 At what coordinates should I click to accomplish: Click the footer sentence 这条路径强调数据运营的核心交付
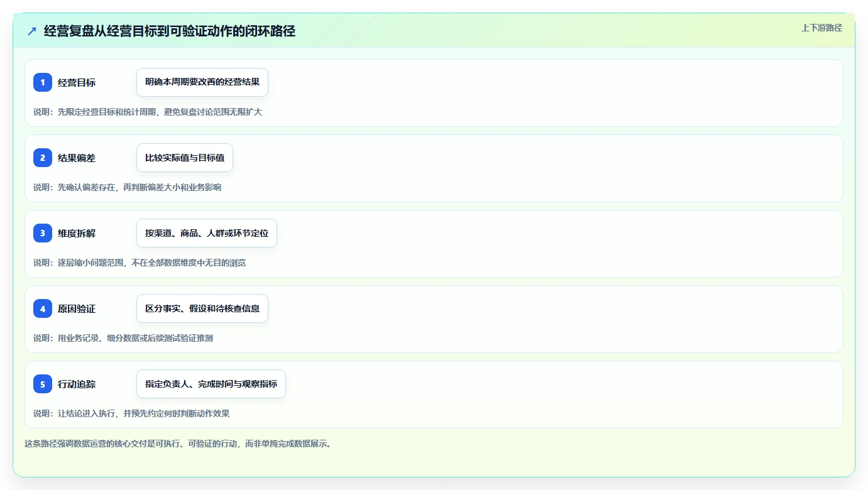(x=178, y=444)
